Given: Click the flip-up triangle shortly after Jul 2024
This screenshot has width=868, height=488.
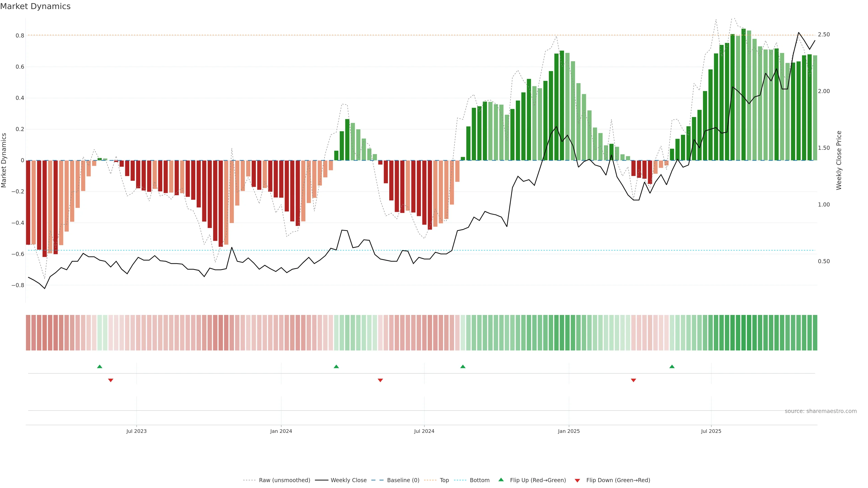Looking at the screenshot, I should click(463, 366).
